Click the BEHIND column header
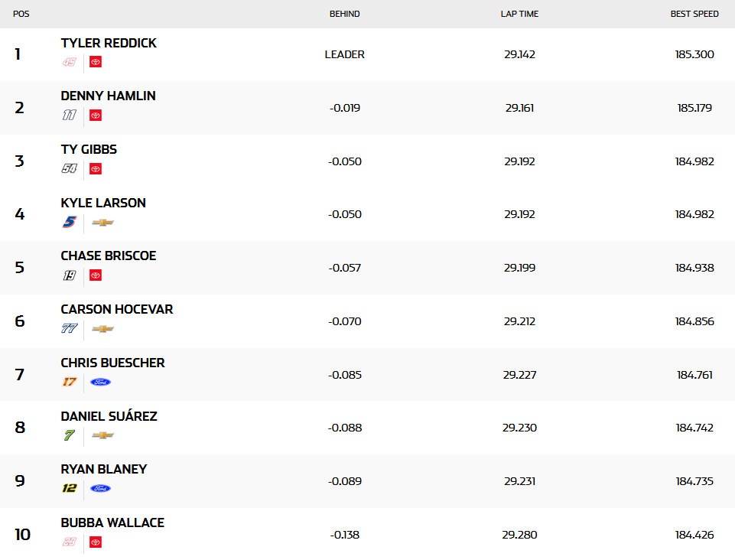Image resolution: width=735 pixels, height=560 pixels. point(344,14)
